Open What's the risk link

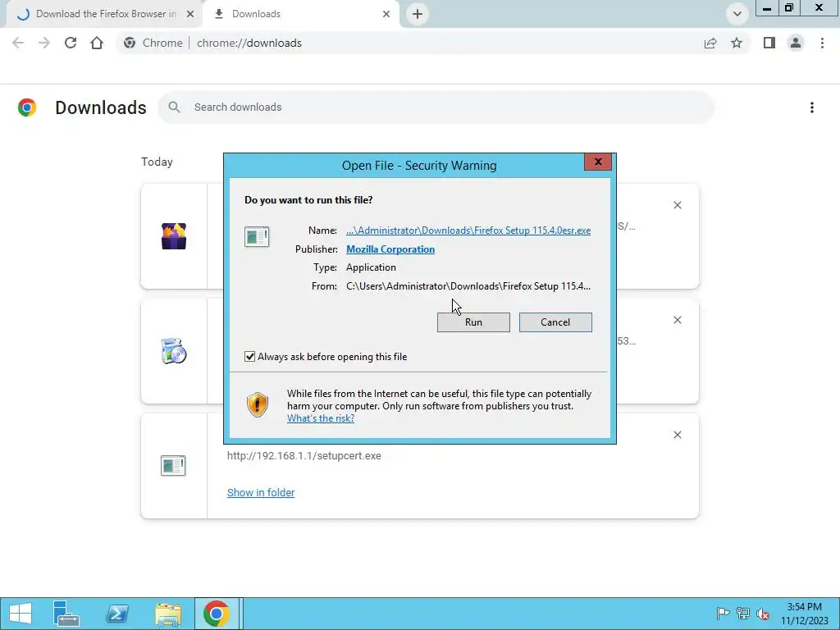[x=321, y=418]
